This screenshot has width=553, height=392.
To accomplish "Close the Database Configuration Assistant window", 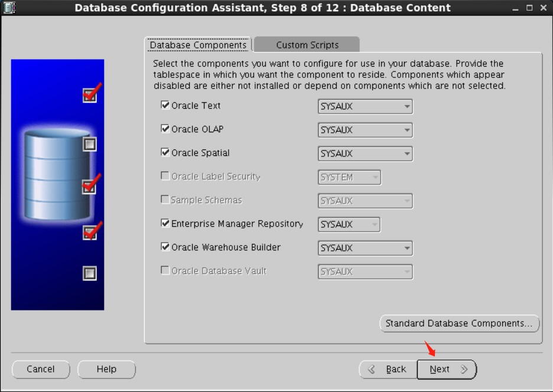I will click(x=544, y=8).
